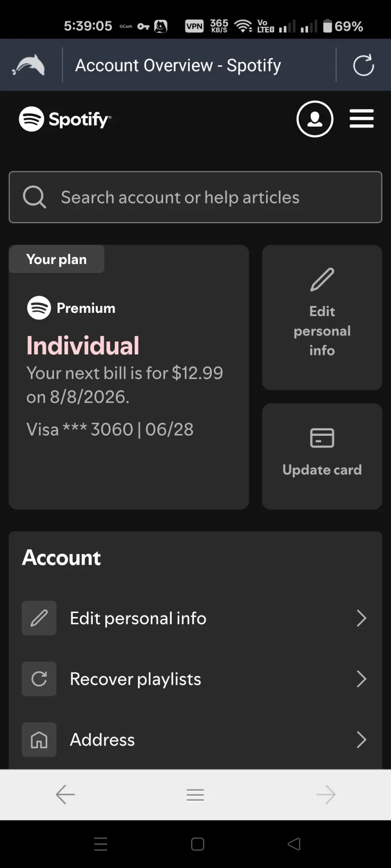391x868 pixels.
Task: Tap the Dolphin browser logo icon
Action: pyautogui.click(x=29, y=65)
